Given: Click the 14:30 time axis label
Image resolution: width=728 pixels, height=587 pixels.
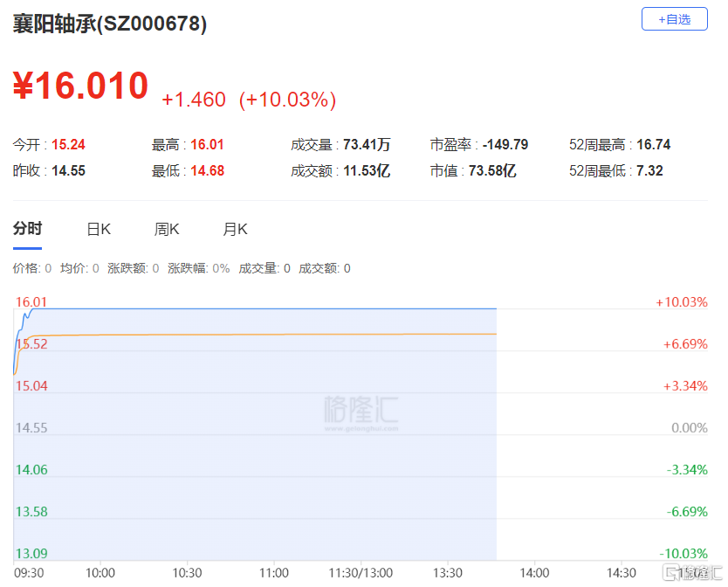Looking at the screenshot, I should [622, 573].
